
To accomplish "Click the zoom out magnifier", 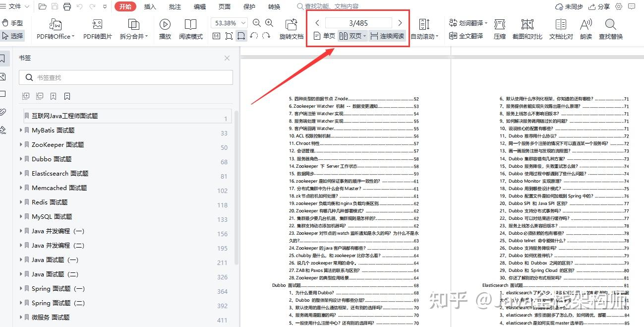I will click(257, 23).
